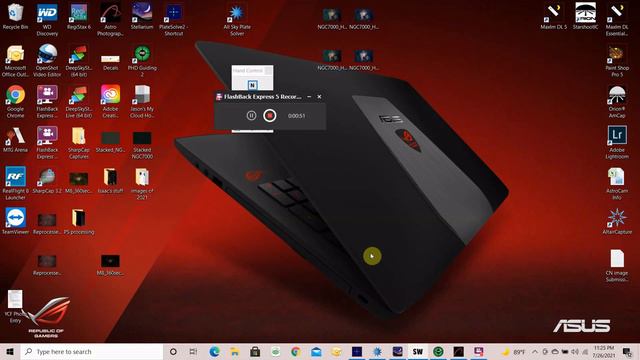Screen dimensions: 640x360
Task: Open the SharpCap Captures folder
Action: 79,142
